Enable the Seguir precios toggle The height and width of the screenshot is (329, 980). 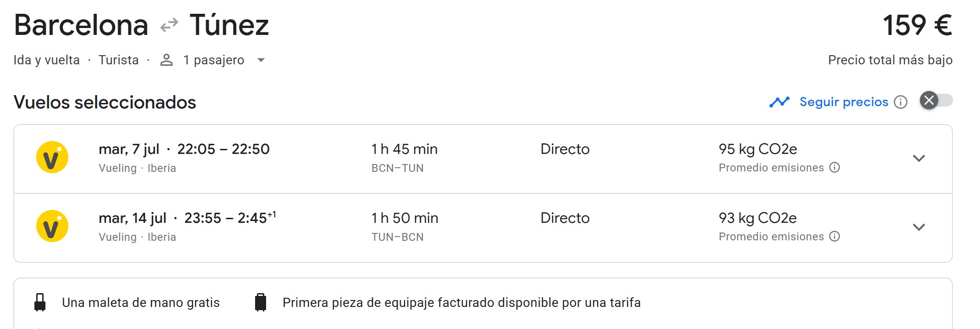click(x=936, y=101)
